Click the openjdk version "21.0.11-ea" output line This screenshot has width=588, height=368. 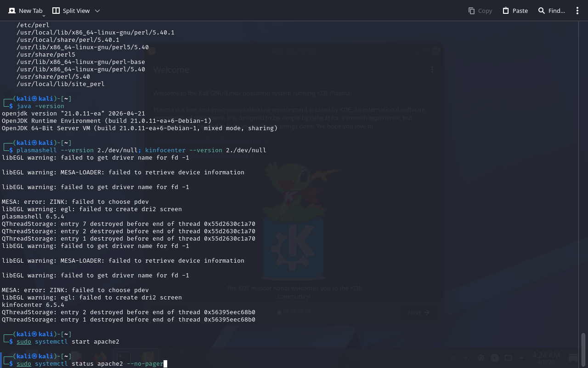[x=73, y=114]
